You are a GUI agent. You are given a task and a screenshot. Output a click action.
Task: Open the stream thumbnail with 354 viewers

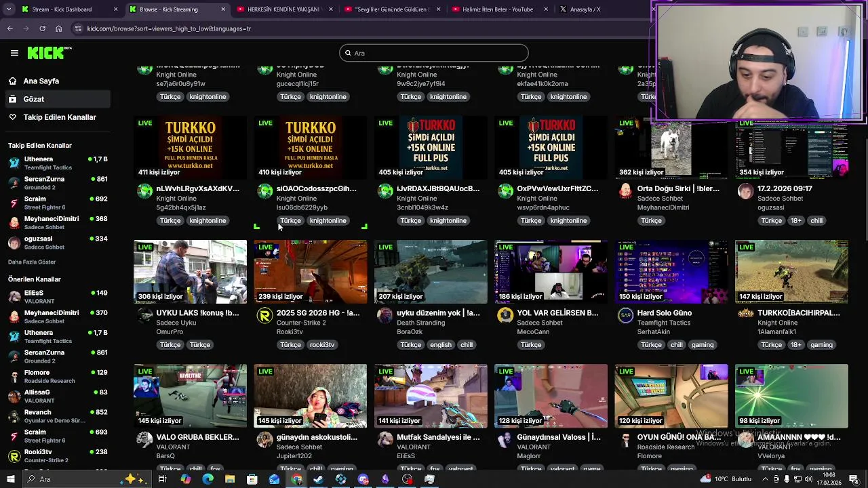[x=791, y=148]
